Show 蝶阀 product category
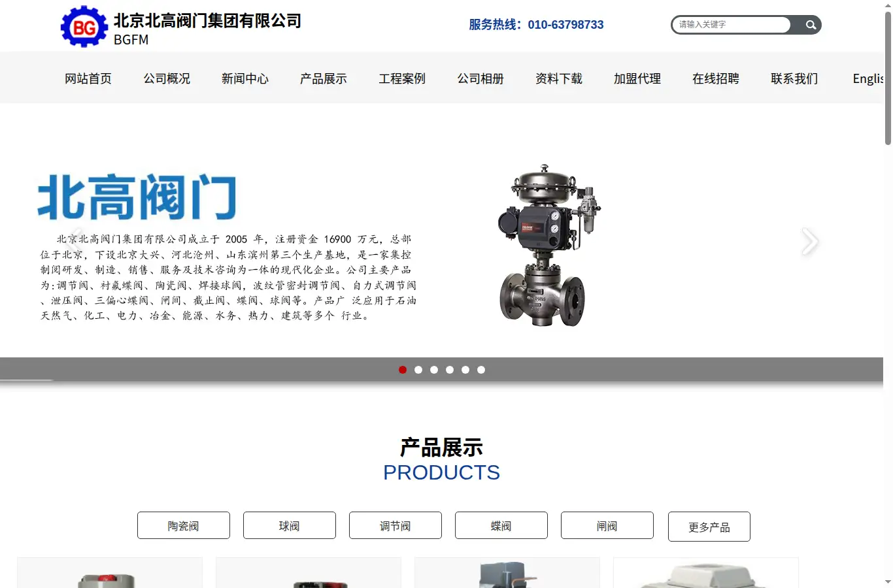The image size is (893, 588). coord(501,525)
